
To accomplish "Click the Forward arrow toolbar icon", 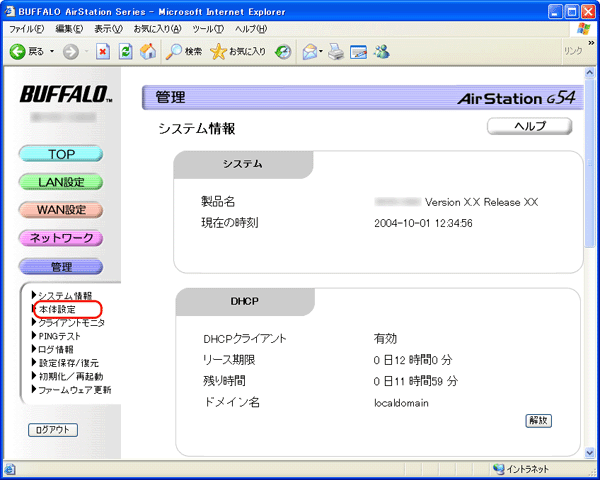I will [x=71, y=52].
